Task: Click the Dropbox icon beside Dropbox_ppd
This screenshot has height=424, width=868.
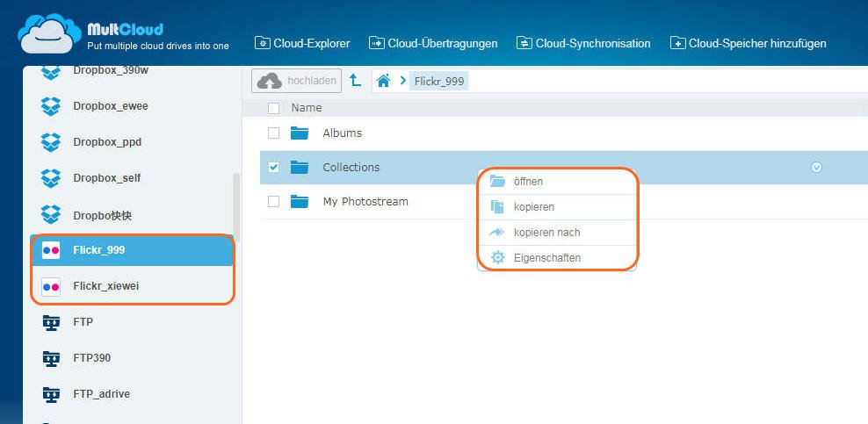Action: (51, 142)
